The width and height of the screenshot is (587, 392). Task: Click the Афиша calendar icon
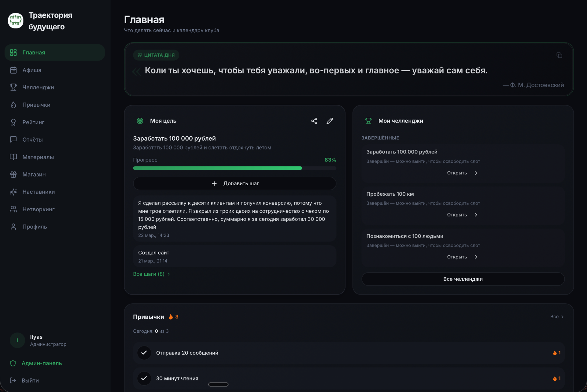coord(13,70)
